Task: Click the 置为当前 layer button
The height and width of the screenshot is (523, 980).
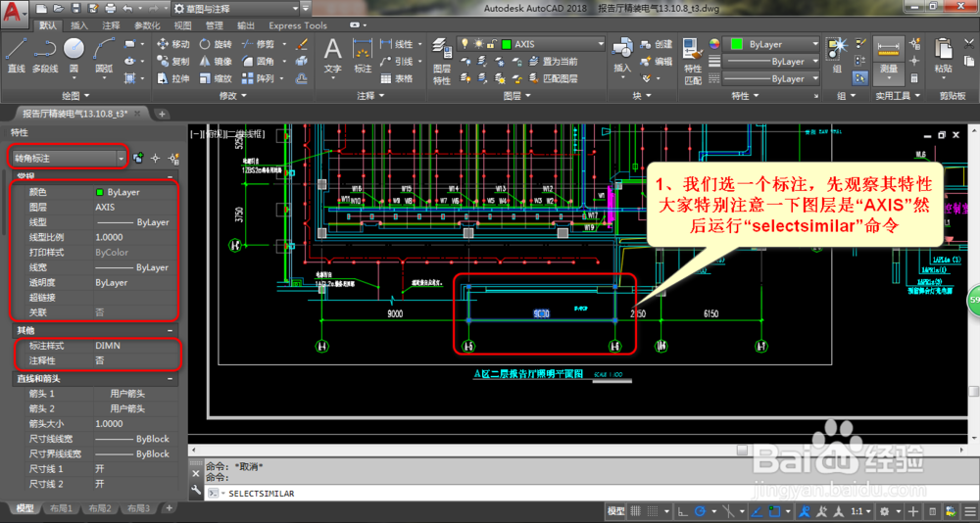Action: (553, 62)
